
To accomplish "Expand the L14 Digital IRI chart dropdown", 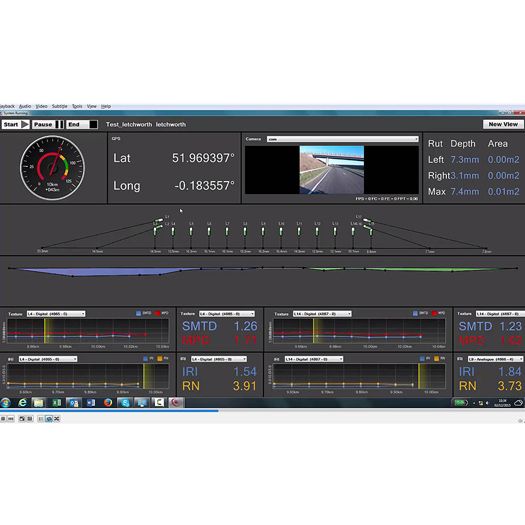I will [314, 359].
